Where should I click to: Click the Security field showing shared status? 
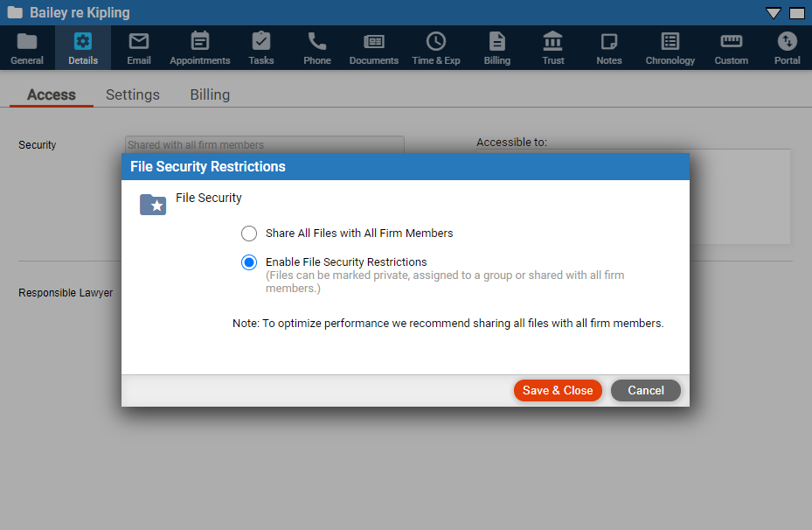pos(264,145)
